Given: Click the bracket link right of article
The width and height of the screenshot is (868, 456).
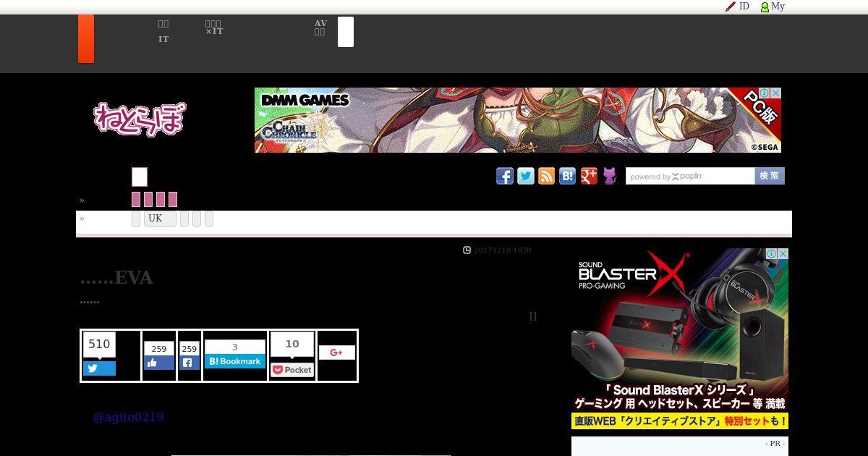Looking at the screenshot, I should tap(533, 316).
